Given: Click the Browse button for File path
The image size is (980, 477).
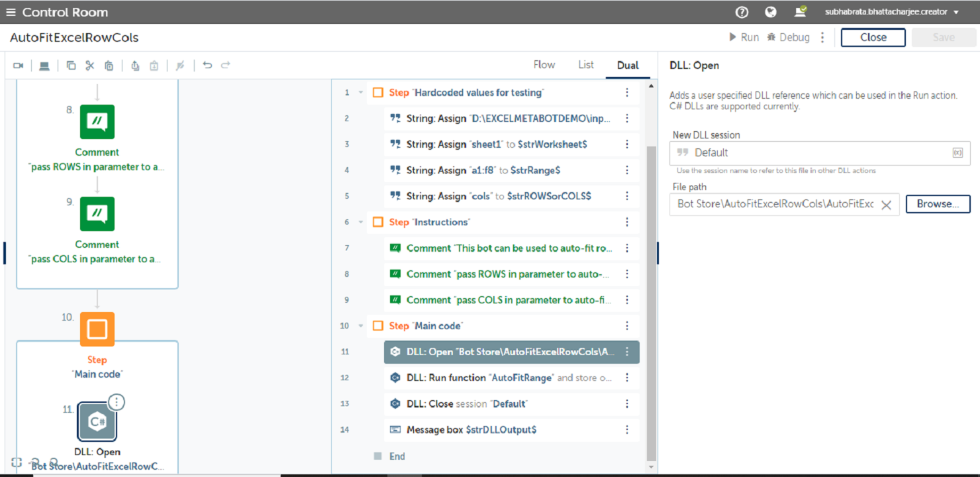Looking at the screenshot, I should coord(938,204).
